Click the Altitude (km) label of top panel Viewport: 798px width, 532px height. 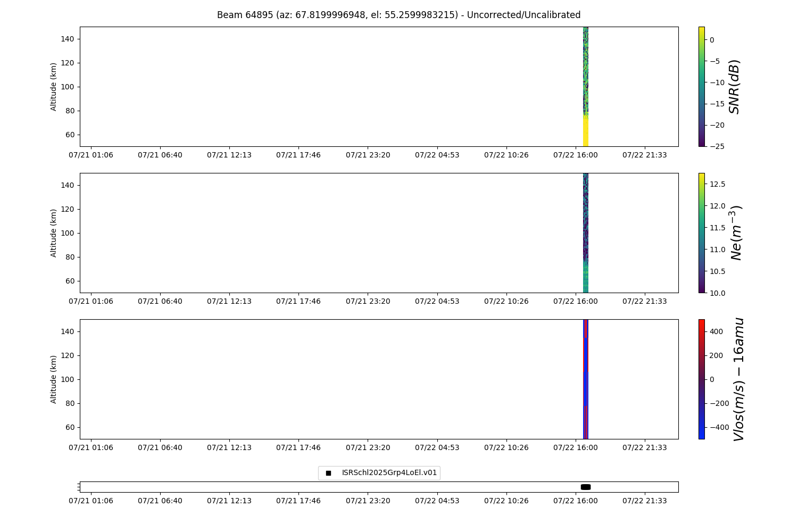(54, 87)
